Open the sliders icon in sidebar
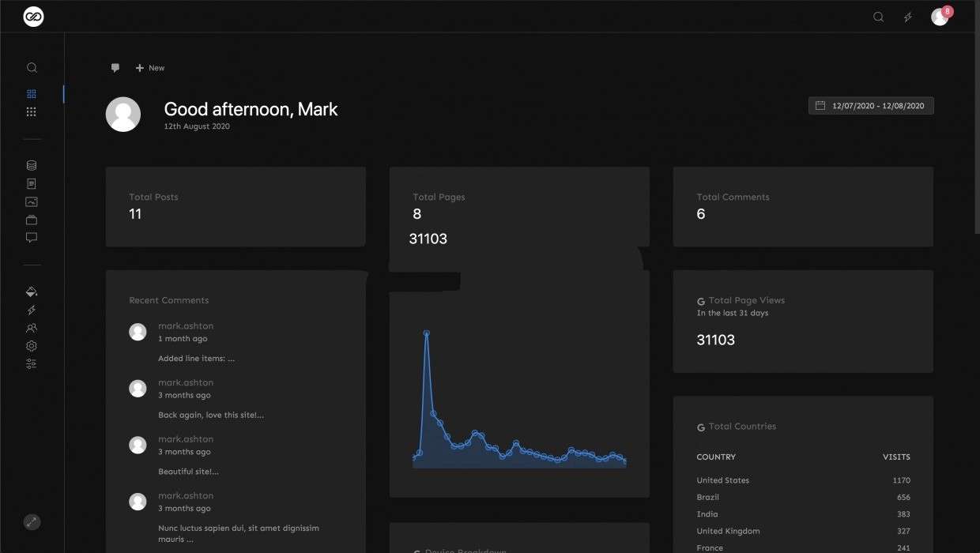 [32, 364]
